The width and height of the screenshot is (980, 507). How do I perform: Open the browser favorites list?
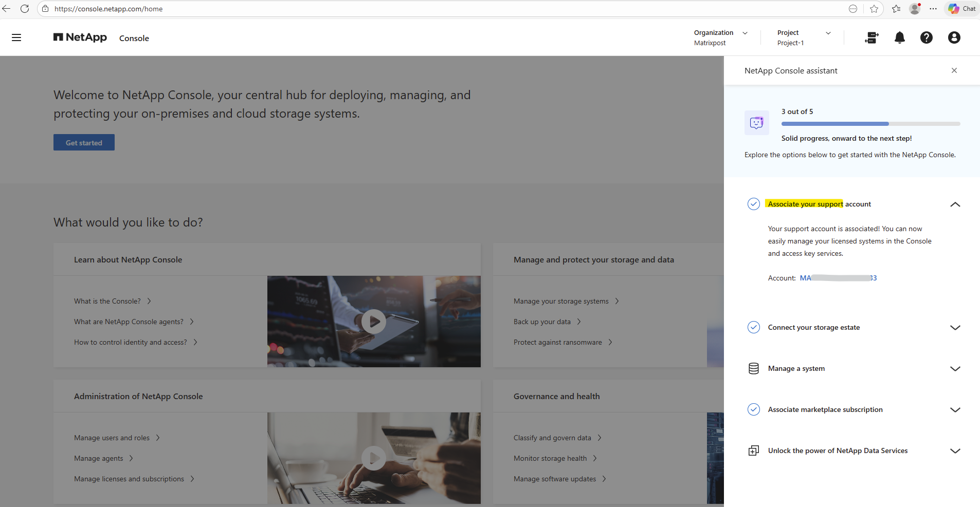896,9
